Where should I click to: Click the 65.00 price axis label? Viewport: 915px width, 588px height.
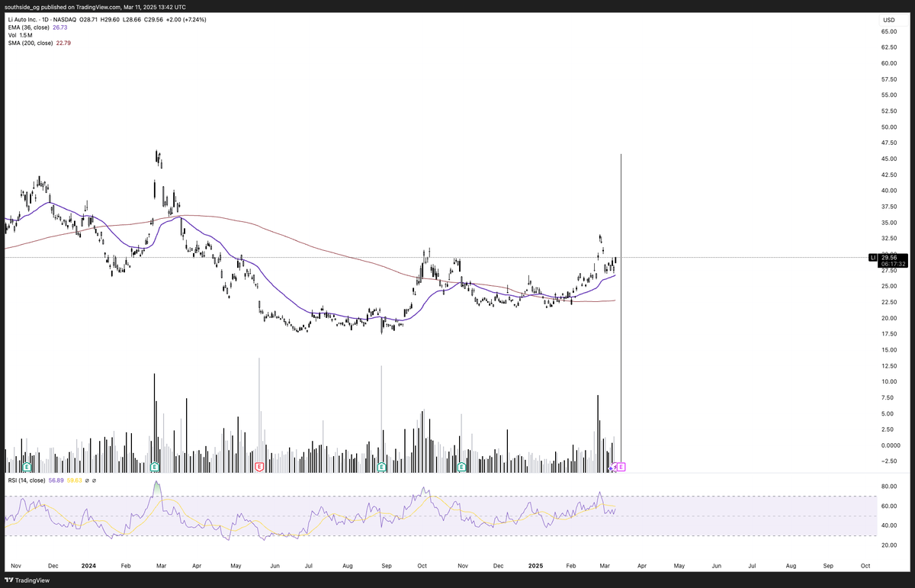[x=889, y=32]
